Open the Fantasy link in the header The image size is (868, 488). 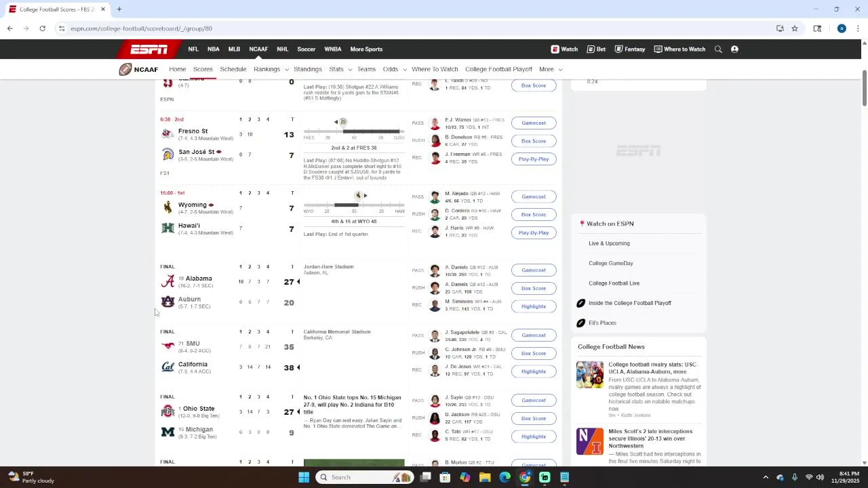tap(630, 49)
